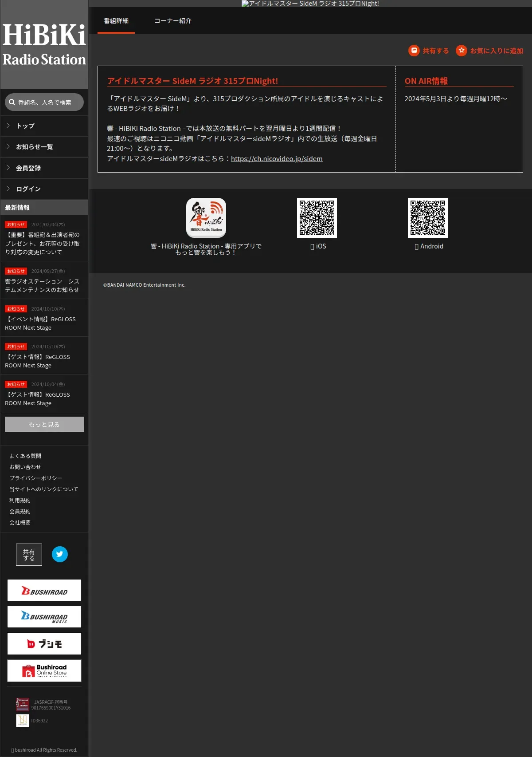This screenshot has height=757, width=532.
Task: Click the ON AIR情報 heading
Action: tap(426, 81)
